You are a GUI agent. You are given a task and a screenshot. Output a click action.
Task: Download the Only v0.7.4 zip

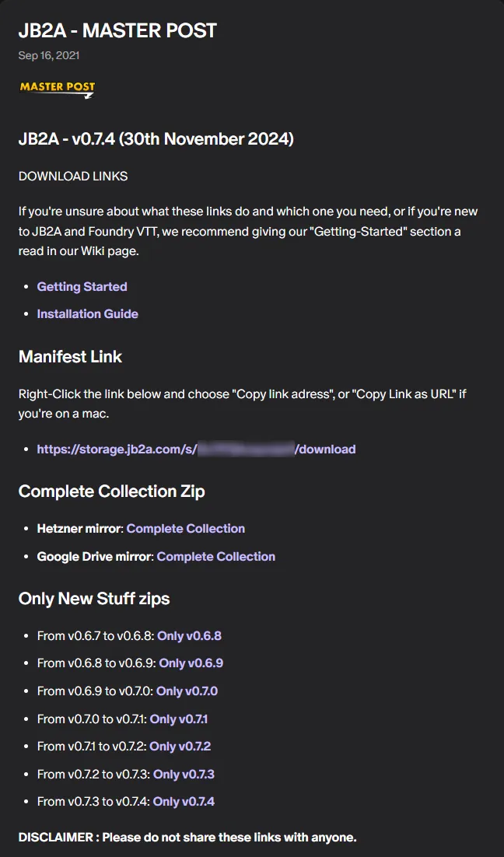tap(184, 801)
